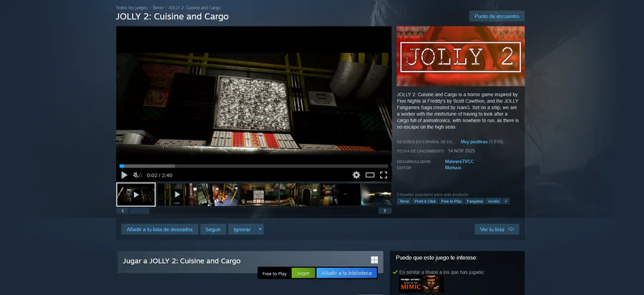Click the Seguir button

coord(213,229)
